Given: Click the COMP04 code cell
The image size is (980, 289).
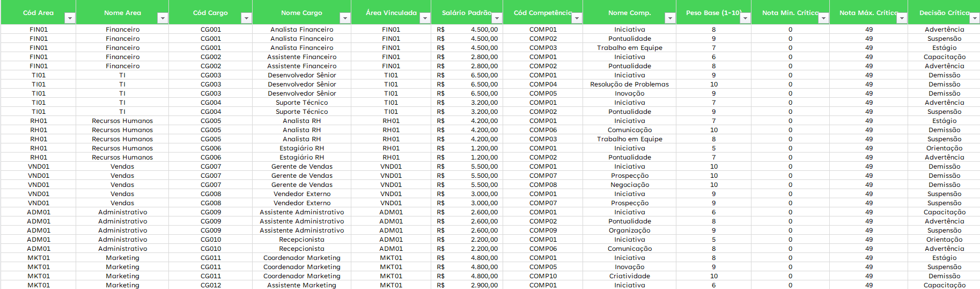Looking at the screenshot, I should [543, 84].
